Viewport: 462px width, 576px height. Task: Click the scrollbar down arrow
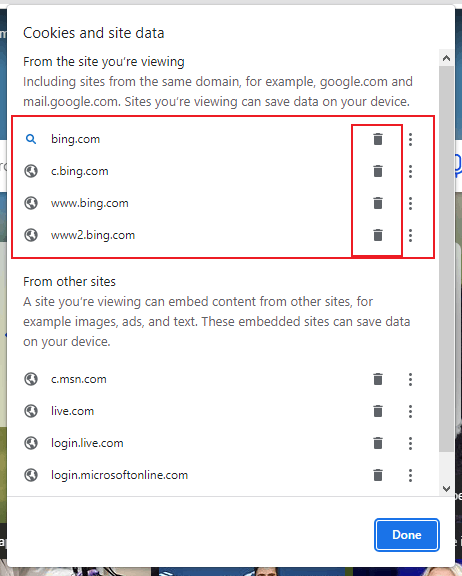pos(447,489)
